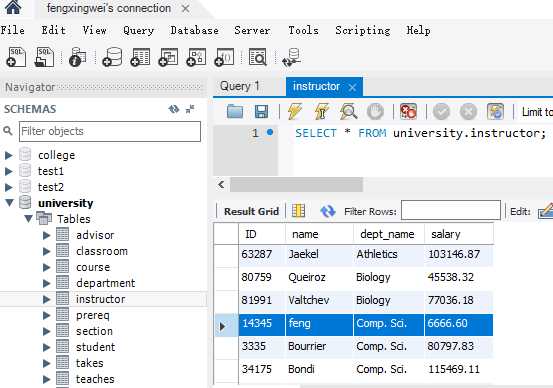The height and width of the screenshot is (388, 553).
Task: Reconnect to DBMS icon
Action: [x=292, y=57]
